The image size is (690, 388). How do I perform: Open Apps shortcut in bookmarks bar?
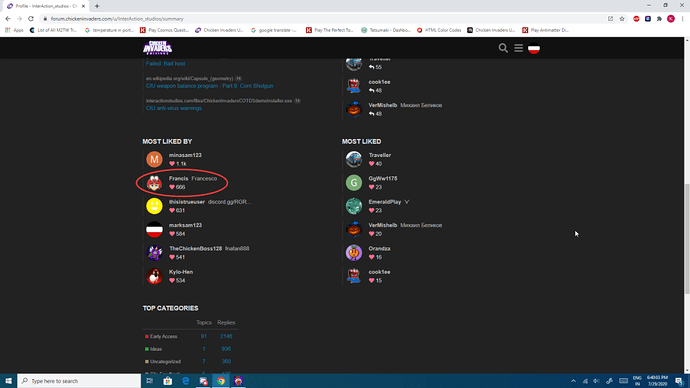(14, 30)
